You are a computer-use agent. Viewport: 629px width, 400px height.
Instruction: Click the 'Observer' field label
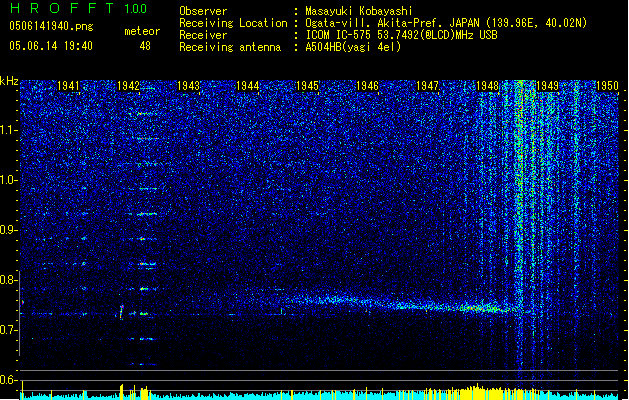[x=203, y=11]
